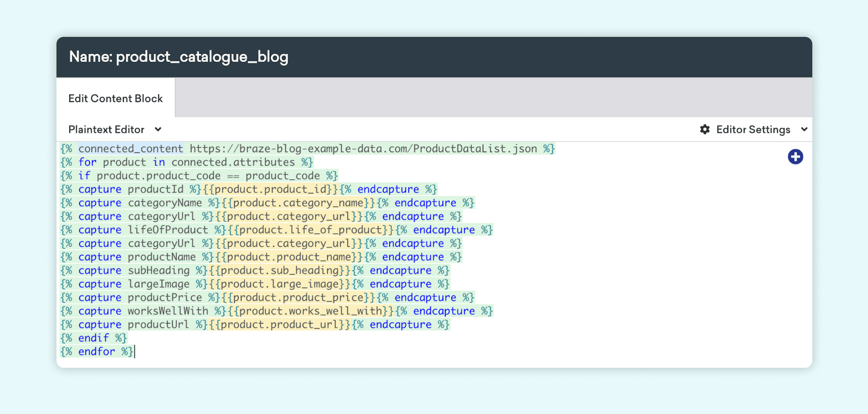
Task: Click the capture productName line
Action: pyautogui.click(x=261, y=257)
